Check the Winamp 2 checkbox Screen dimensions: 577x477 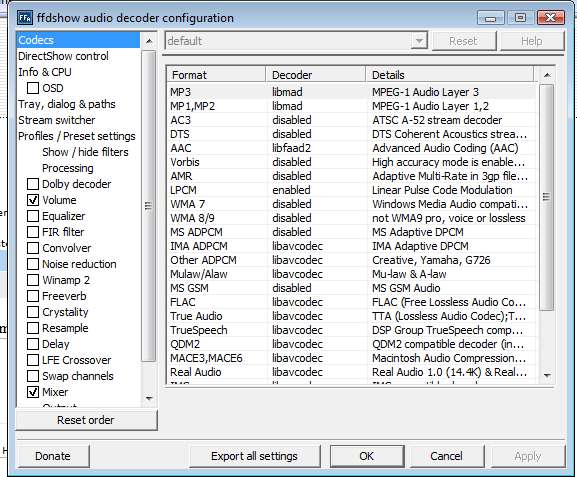pyautogui.click(x=33, y=280)
